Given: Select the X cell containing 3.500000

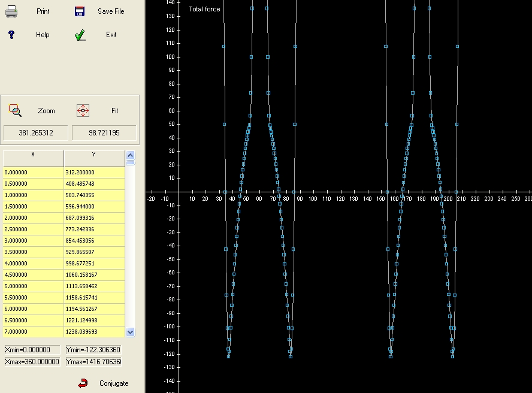Looking at the screenshot, I should (x=33, y=252).
